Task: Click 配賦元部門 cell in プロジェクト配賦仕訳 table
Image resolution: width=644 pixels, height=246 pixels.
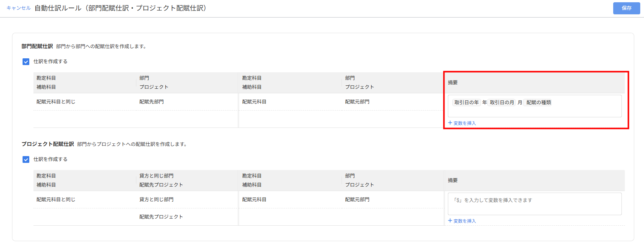Action: 357,200
